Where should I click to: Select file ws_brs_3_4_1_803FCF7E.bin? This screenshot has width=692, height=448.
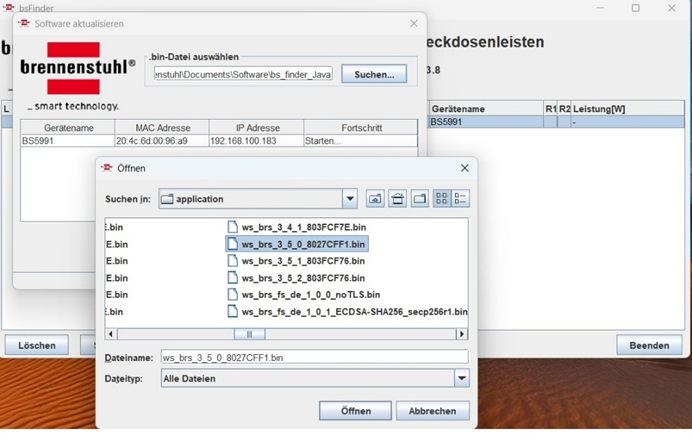pyautogui.click(x=297, y=227)
